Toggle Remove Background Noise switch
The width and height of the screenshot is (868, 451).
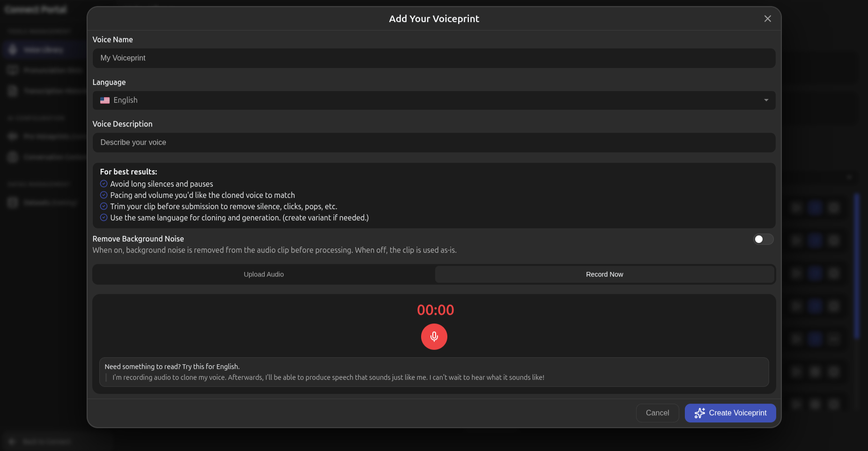pos(763,239)
